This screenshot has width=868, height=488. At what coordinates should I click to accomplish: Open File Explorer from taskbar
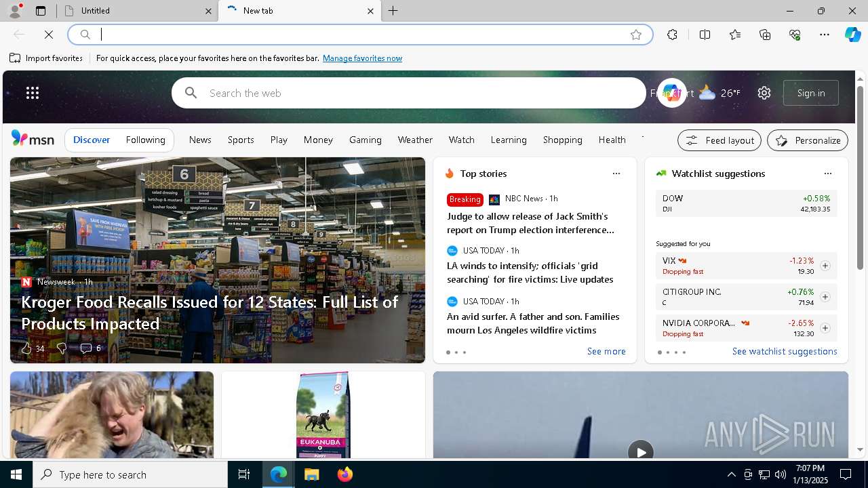(311, 474)
